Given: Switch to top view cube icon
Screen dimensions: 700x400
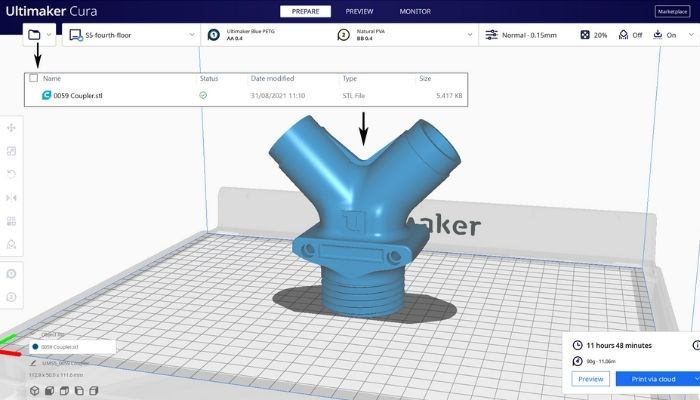Looking at the screenshot, I should pyautogui.click(x=64, y=391).
